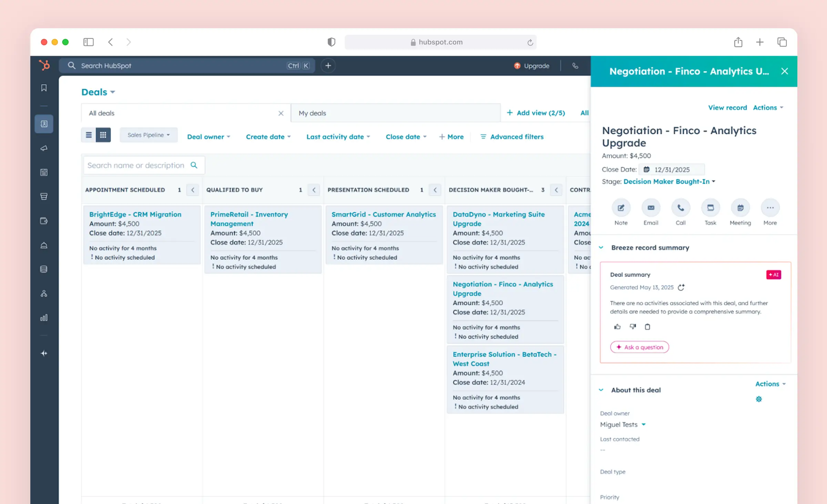This screenshot has width=827, height=504.
Task: Log a Call from the deal panel
Action: (x=681, y=208)
